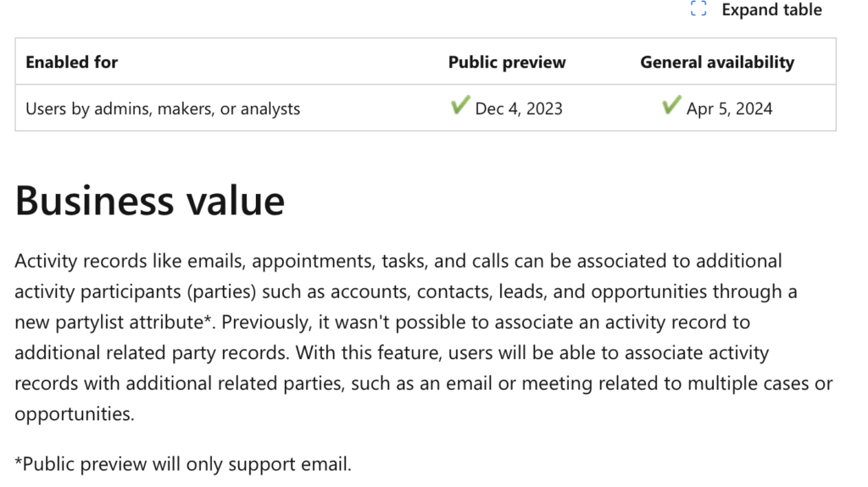Click the 'Users by admins, makers, or analysts' cell
This screenshot has width=868, height=487.
pyautogui.click(x=163, y=108)
